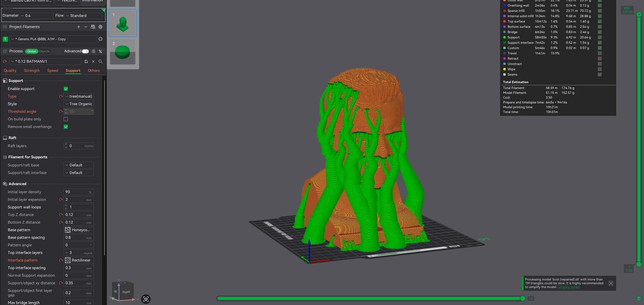Save the 0.12 BATMANV1 process preset
This screenshot has height=305, width=644.
[86, 61]
